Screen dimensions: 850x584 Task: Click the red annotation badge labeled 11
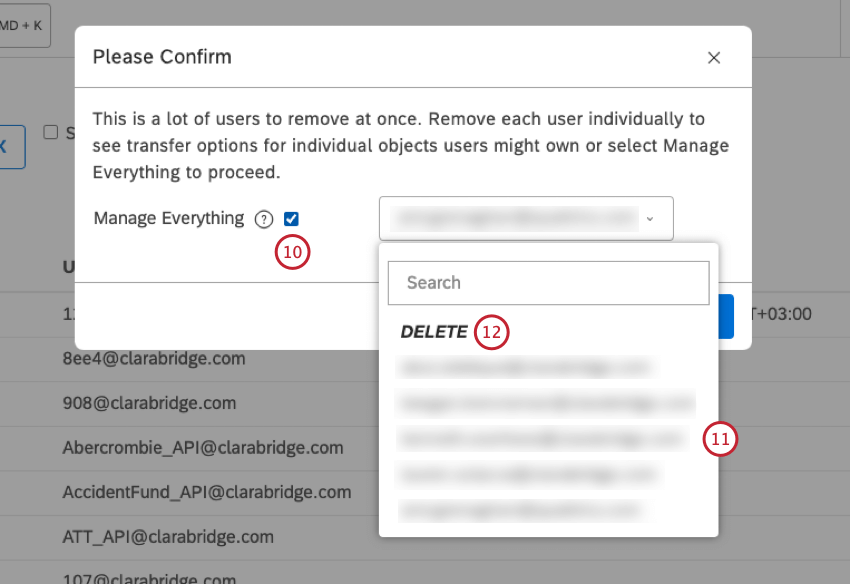coord(721,439)
